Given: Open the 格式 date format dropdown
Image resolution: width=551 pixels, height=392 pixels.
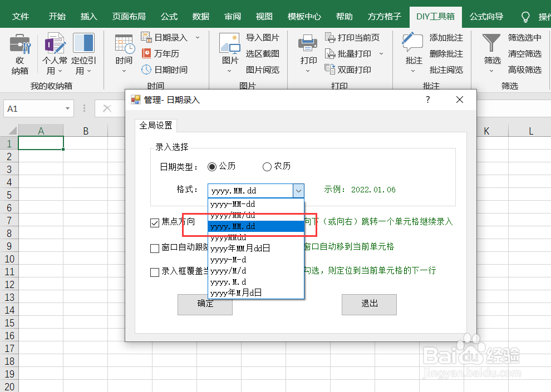Looking at the screenshot, I should click(x=299, y=191).
